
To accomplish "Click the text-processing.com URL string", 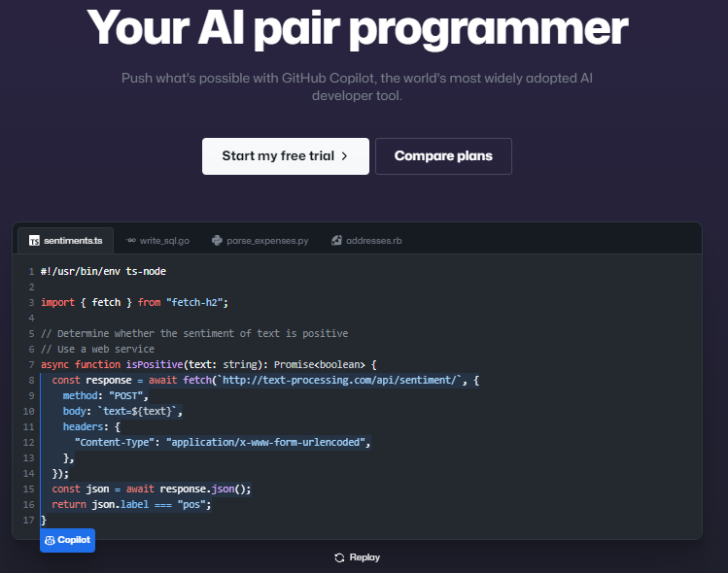I will 339,380.
